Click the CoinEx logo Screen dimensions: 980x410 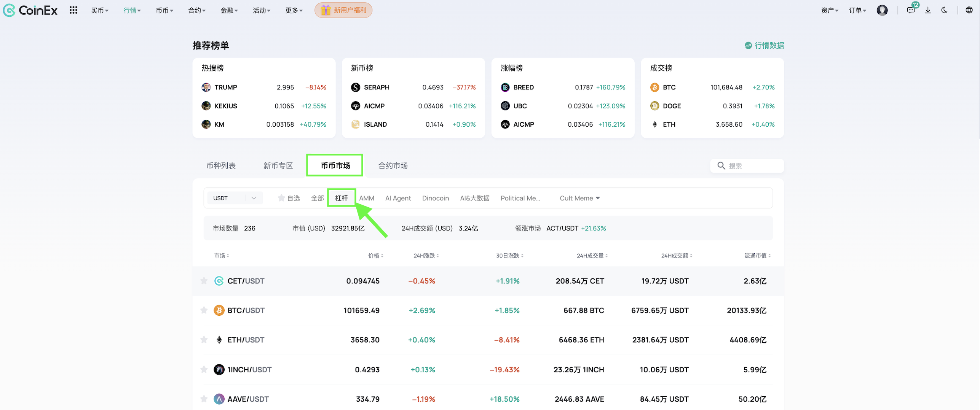click(x=30, y=10)
